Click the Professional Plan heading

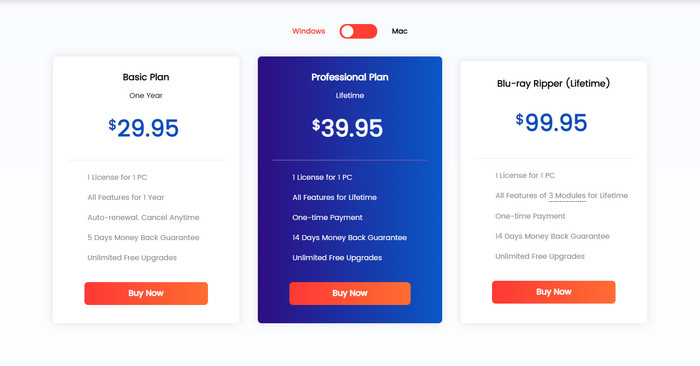(350, 77)
